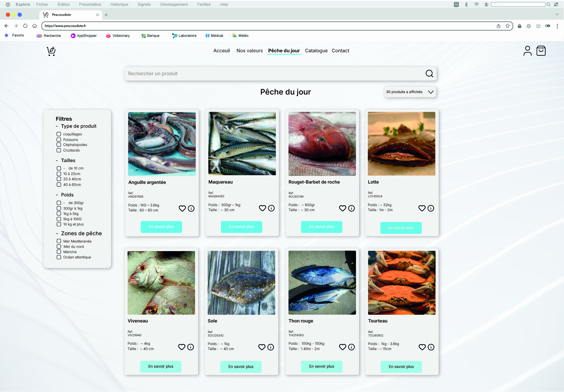
Task: Open the Historique menu in menu bar
Action: (119, 4)
